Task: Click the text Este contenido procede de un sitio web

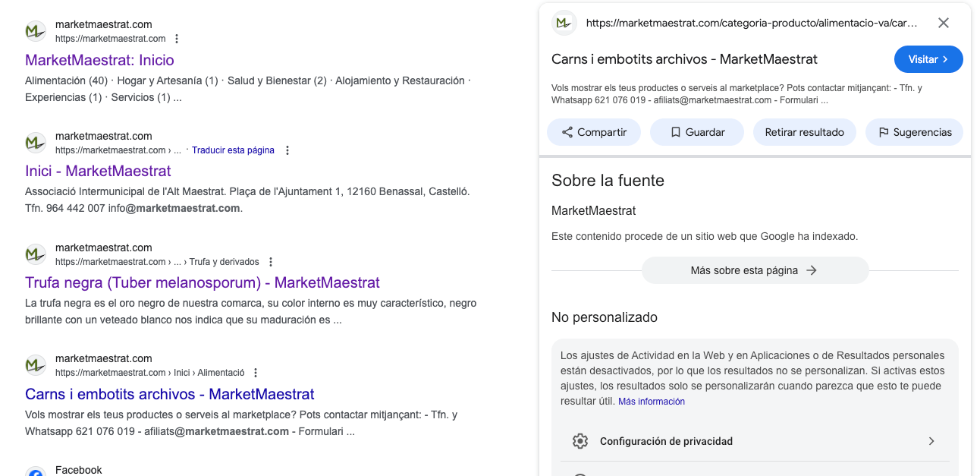Action: pyautogui.click(x=705, y=236)
